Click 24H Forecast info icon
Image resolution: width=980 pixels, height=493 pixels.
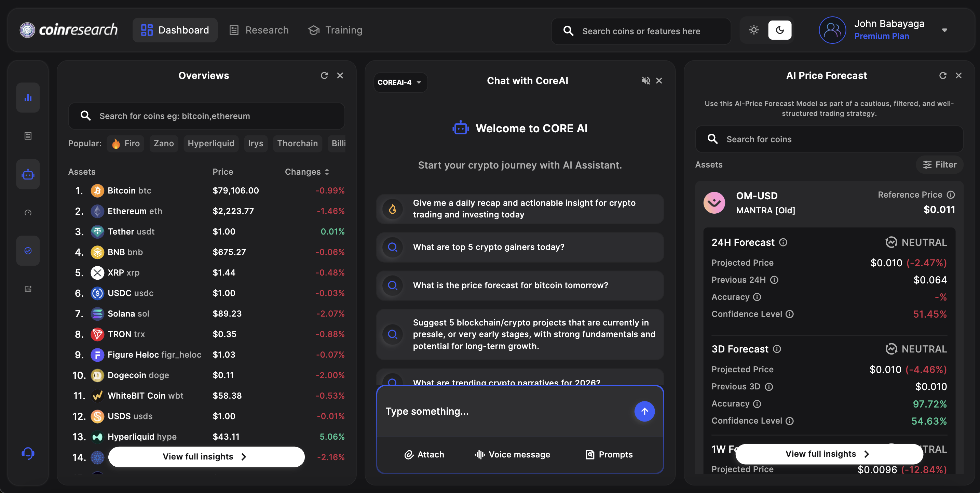coord(783,242)
